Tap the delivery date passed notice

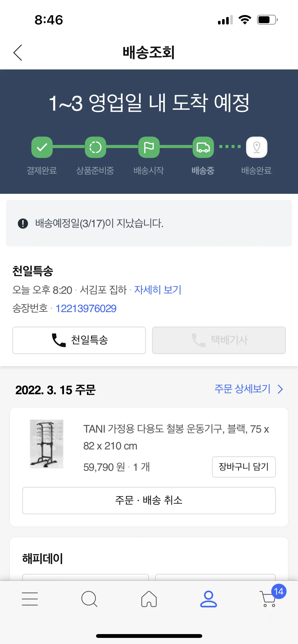tap(149, 223)
